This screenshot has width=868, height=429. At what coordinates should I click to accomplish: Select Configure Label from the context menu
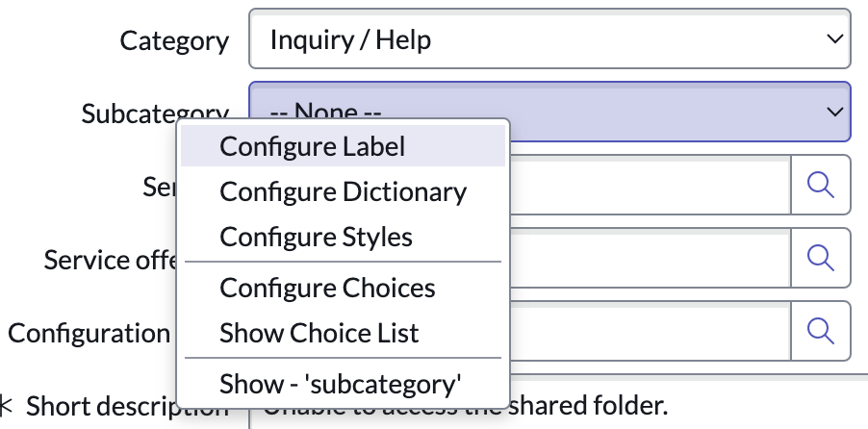pyautogui.click(x=344, y=146)
